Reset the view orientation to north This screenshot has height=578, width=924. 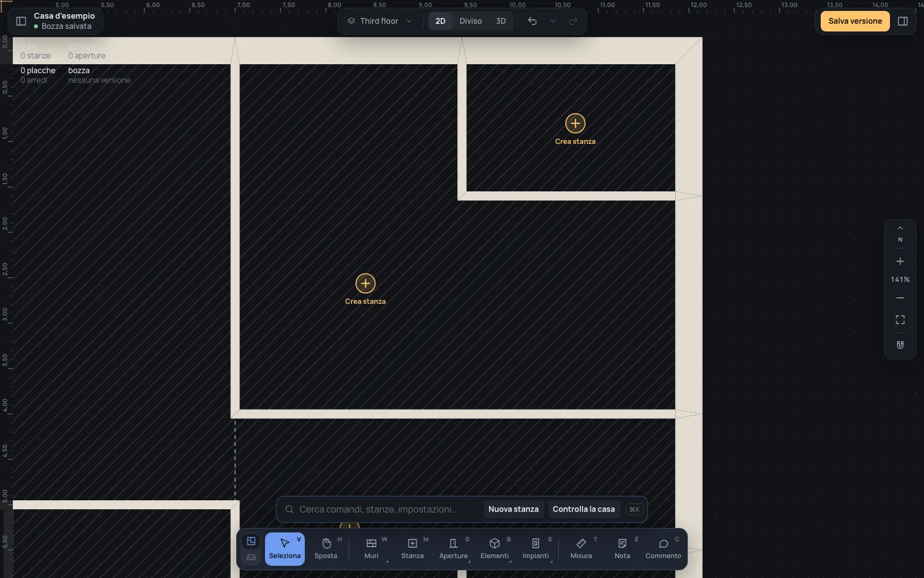tap(900, 234)
